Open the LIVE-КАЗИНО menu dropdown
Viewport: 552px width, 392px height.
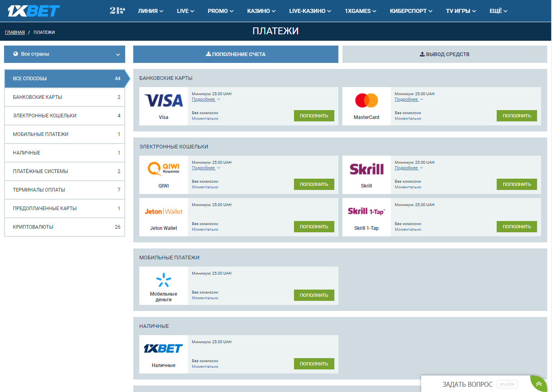click(x=310, y=11)
